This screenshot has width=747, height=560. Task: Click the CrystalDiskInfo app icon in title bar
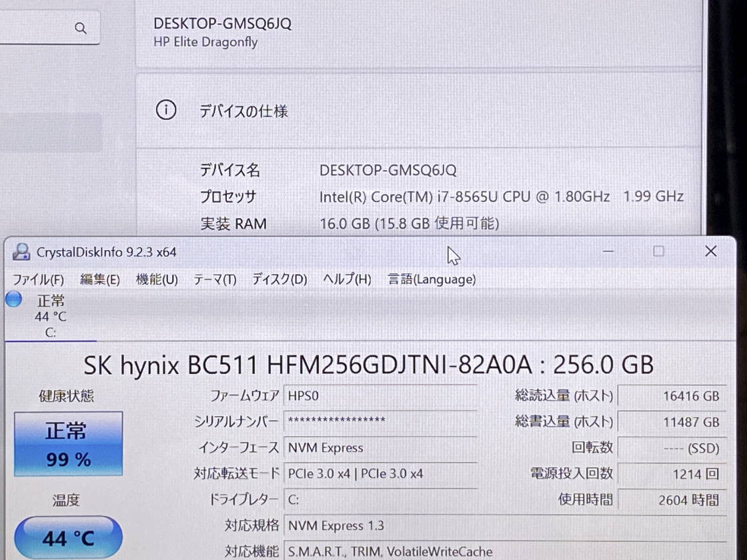[21, 252]
